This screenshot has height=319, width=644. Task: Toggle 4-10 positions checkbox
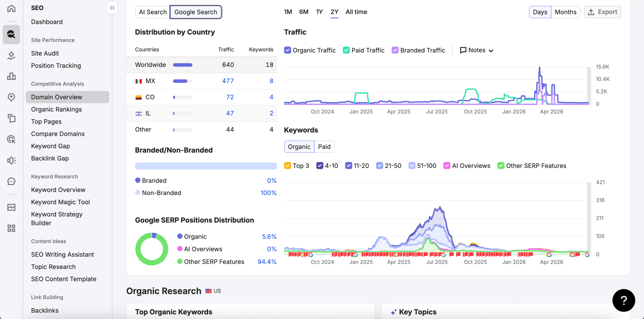point(320,166)
